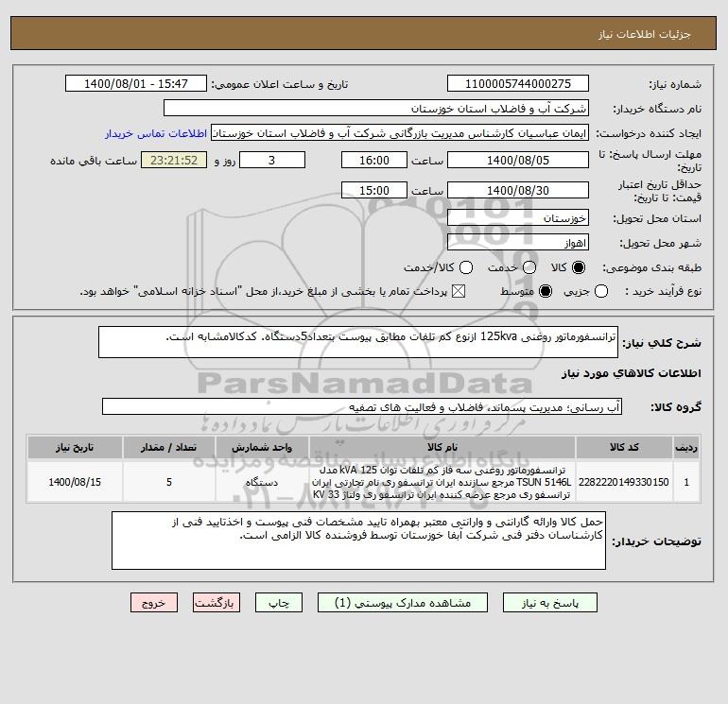Screen dimensions: 728x704
Task: Click the remaining days field 3
Action: tap(272, 160)
